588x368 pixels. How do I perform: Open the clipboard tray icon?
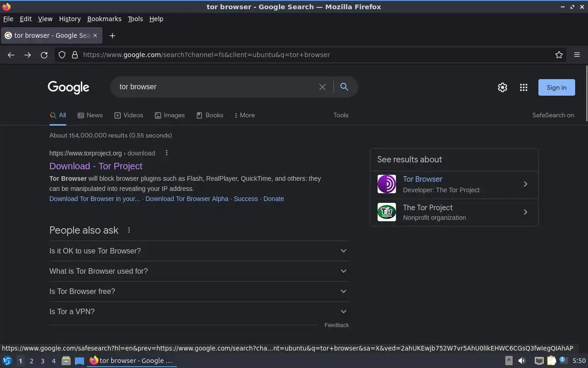[551, 361]
